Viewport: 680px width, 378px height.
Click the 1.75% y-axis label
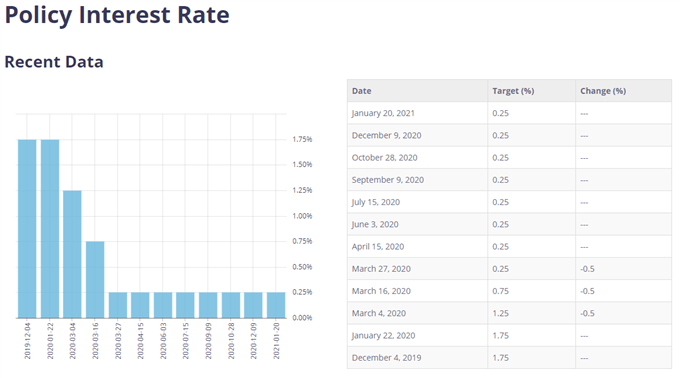tap(302, 139)
